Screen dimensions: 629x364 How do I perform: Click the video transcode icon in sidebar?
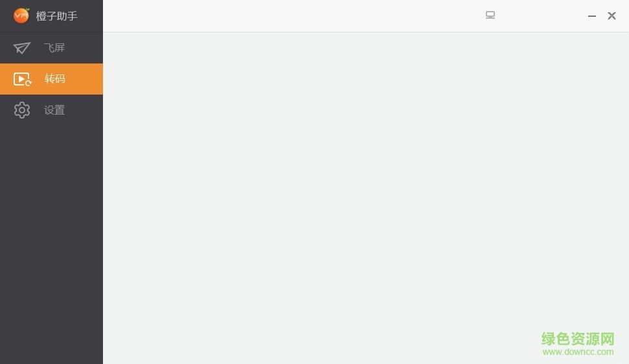coord(22,79)
